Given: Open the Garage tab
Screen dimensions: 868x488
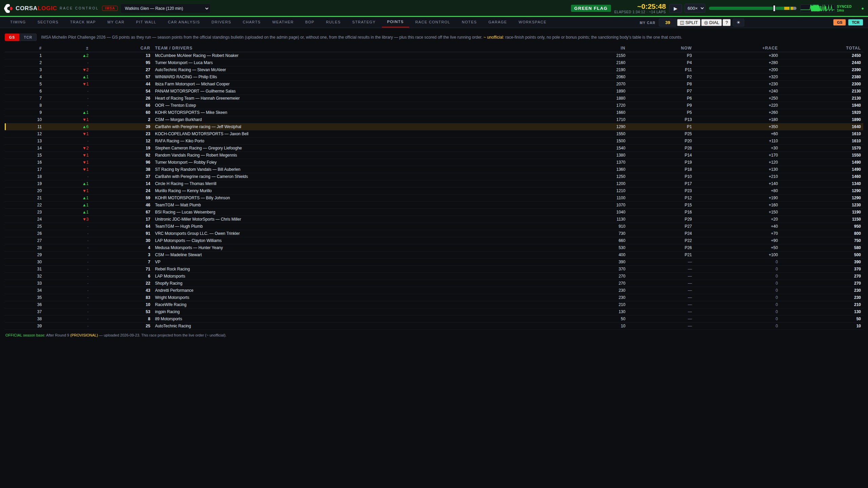Looking at the screenshot, I should pyautogui.click(x=497, y=22).
